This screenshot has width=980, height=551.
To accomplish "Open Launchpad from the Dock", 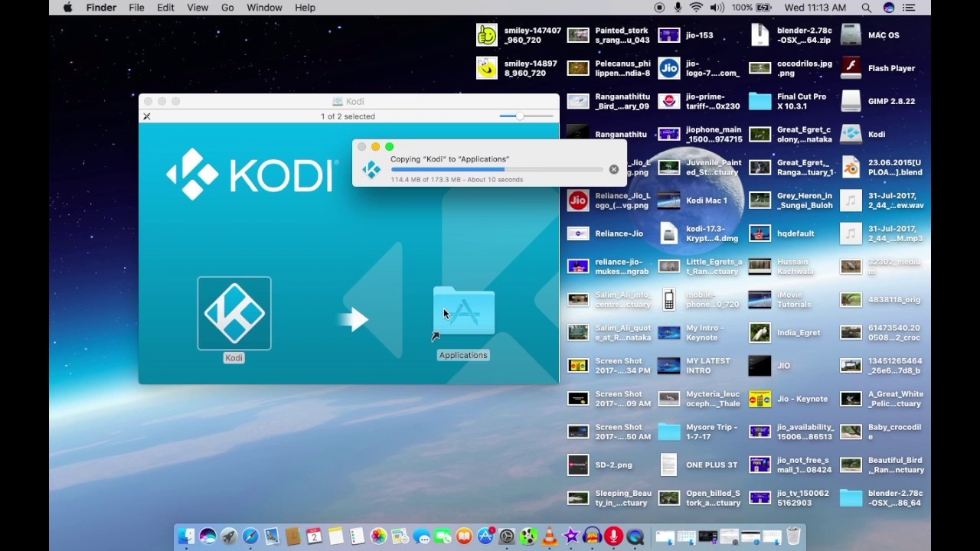I will 229,536.
